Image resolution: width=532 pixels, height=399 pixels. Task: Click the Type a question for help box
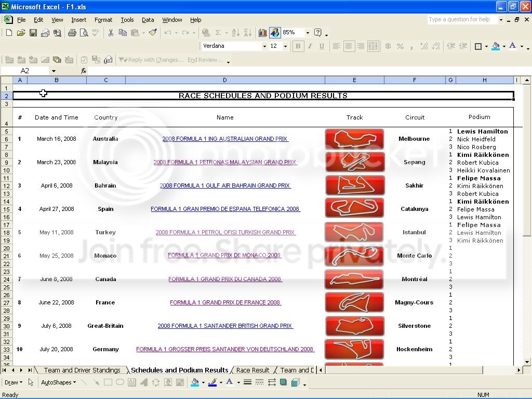tap(462, 19)
